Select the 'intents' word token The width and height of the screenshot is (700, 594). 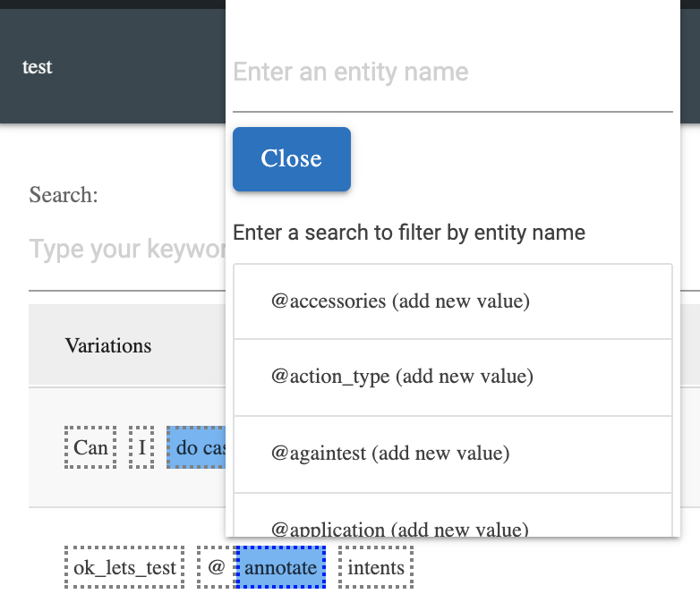pos(376,567)
